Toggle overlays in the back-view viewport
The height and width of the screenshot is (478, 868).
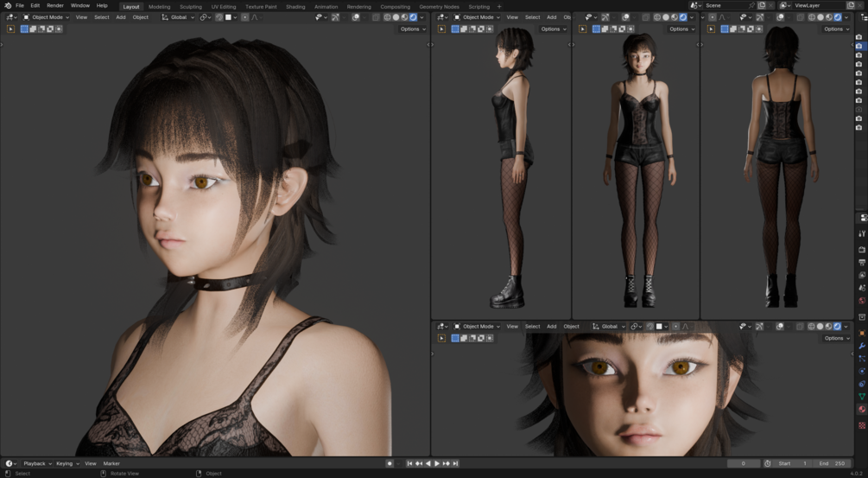780,17
